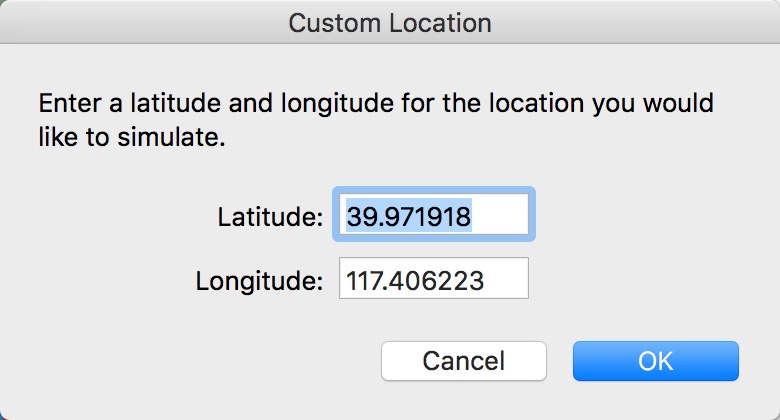Viewport: 780px width, 420px height.
Task: Click into the Longitude text box
Action: tap(433, 280)
